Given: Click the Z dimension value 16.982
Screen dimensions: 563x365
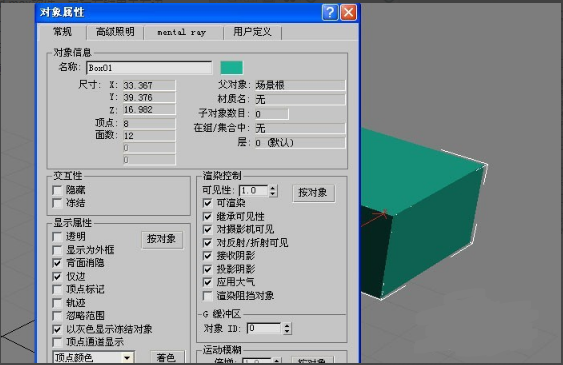Looking at the screenshot, I should tap(149, 109).
